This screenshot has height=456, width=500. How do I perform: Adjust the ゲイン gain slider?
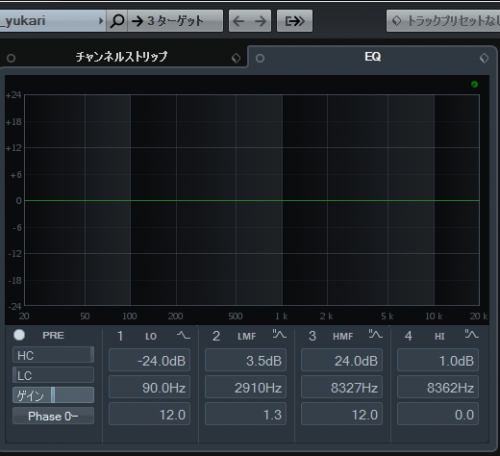coord(53,395)
